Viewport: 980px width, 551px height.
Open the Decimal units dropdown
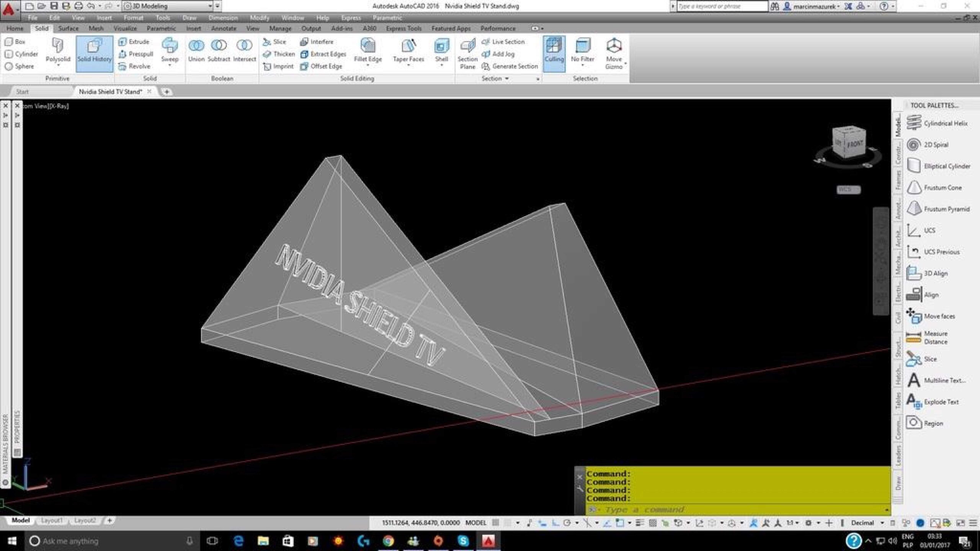pos(867,523)
